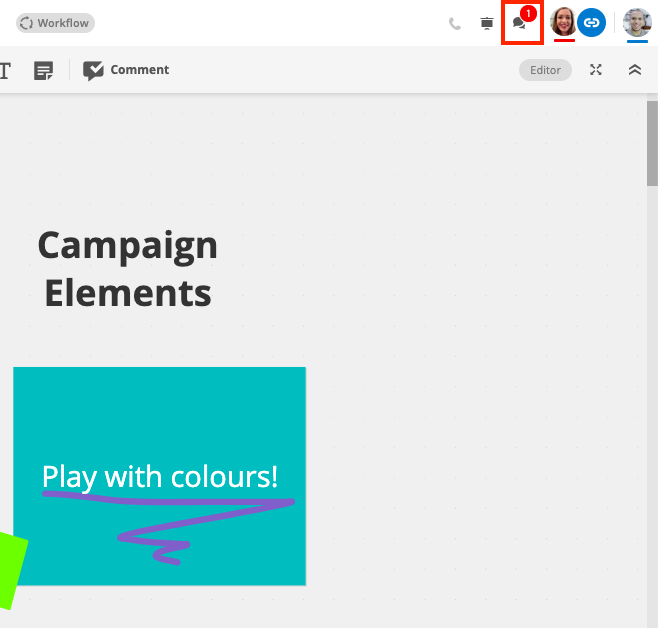Click the Comment button label
Image resolution: width=658 pixels, height=628 pixels.
(x=140, y=70)
